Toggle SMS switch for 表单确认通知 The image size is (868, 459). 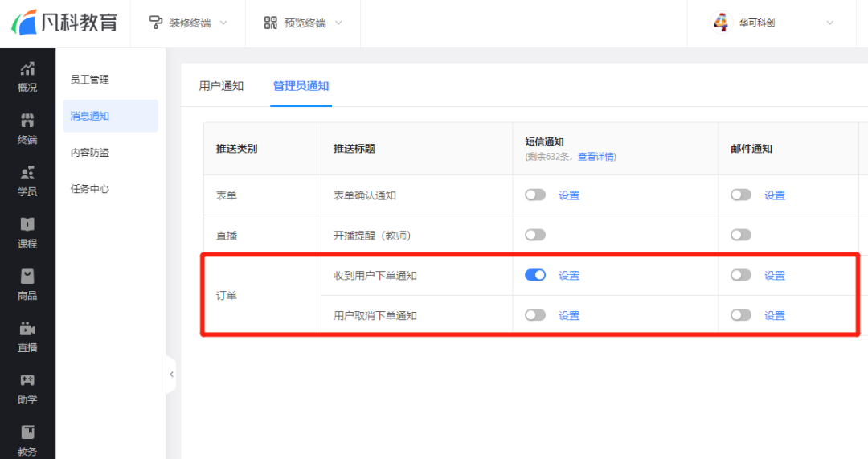(535, 195)
